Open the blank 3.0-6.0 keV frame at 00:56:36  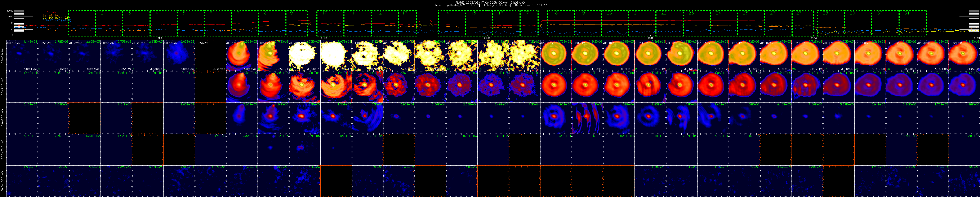[x=210, y=55]
